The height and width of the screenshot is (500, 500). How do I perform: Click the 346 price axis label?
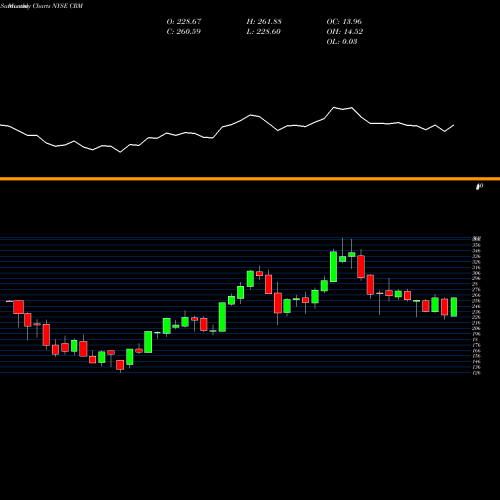tap(477, 251)
